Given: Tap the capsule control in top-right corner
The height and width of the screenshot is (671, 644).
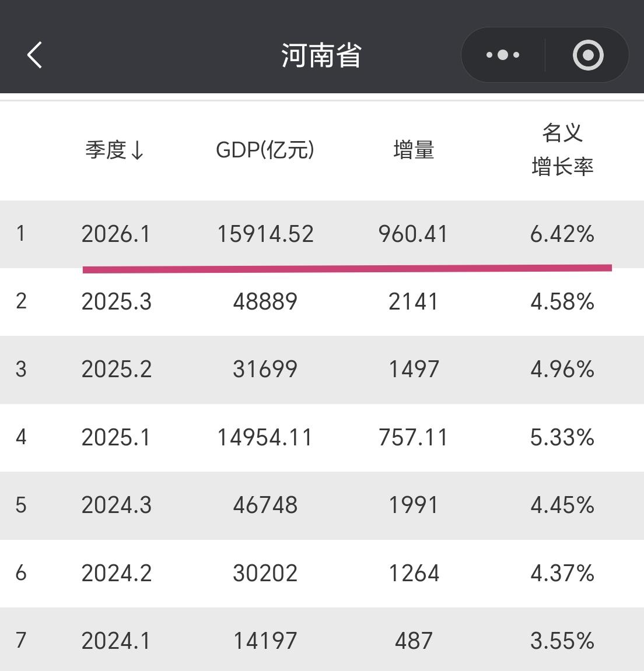Looking at the screenshot, I should (x=544, y=55).
